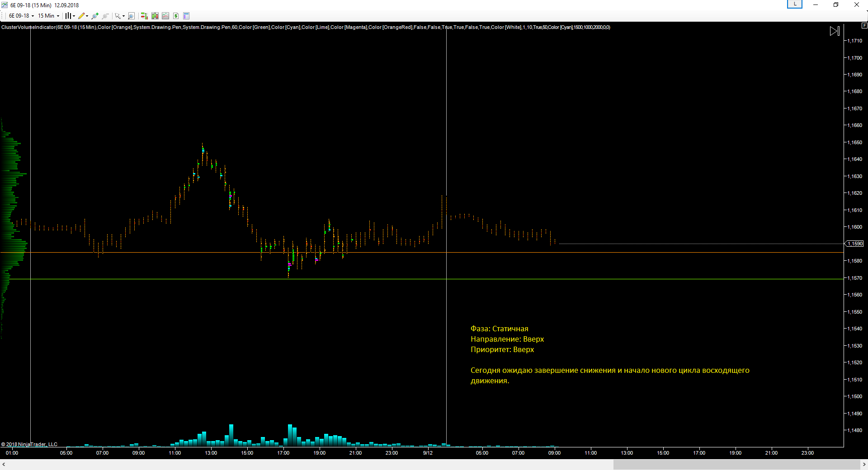Click the 01:00 time axis label
Screen dimensions: 868x470
12,453
